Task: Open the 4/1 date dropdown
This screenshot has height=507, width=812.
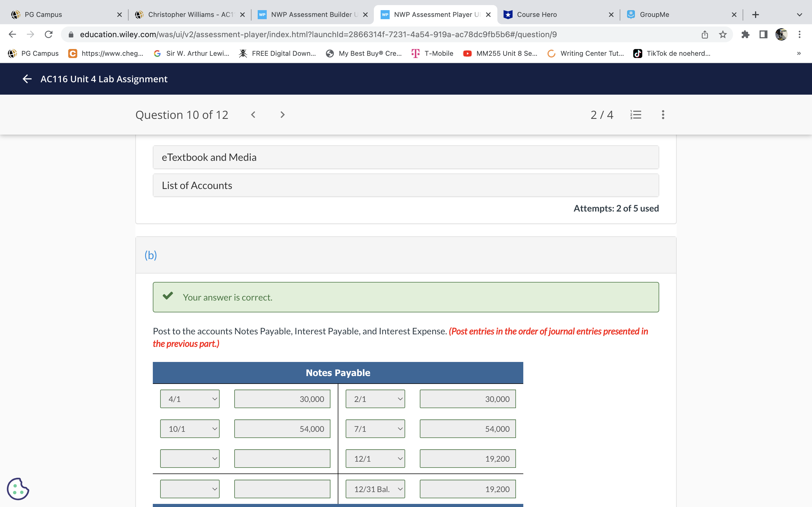Action: [189, 399]
